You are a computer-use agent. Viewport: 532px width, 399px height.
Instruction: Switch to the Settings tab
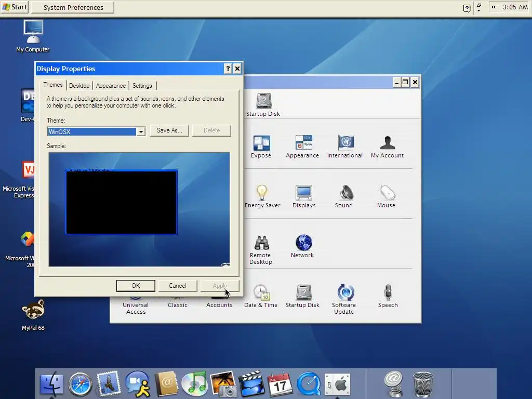click(x=142, y=86)
